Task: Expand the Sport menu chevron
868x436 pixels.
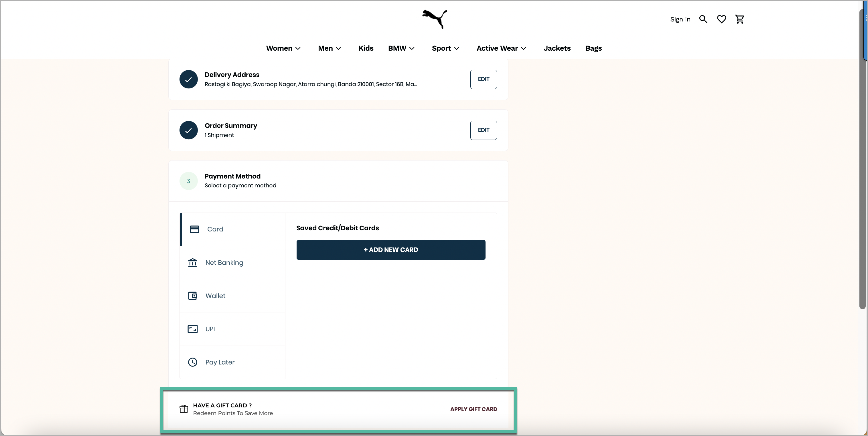Action: [x=457, y=48]
